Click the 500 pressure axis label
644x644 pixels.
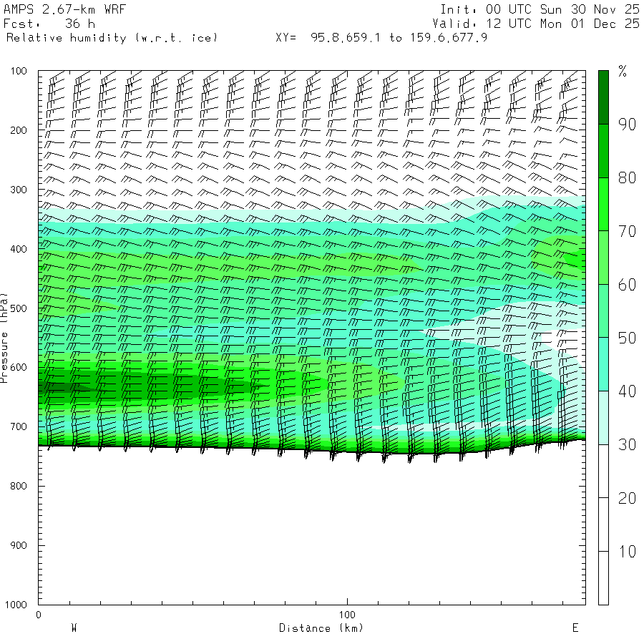pyautogui.click(x=19, y=308)
